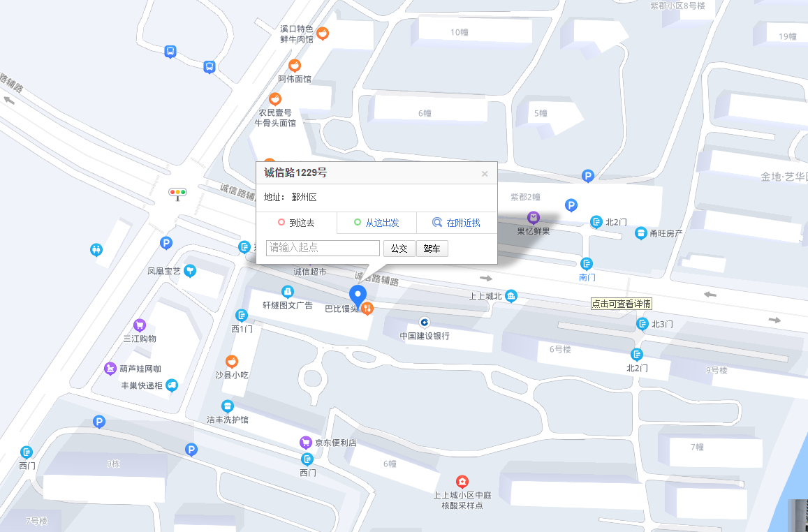The height and width of the screenshot is (532, 808).
Task: Click the blue location pin marker
Action: pyautogui.click(x=358, y=295)
